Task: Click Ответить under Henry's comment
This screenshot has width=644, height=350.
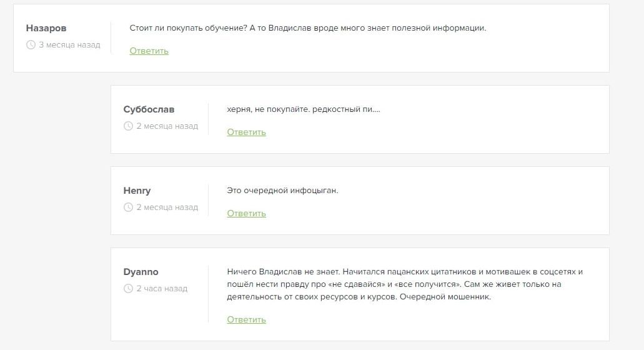Action: [247, 214]
